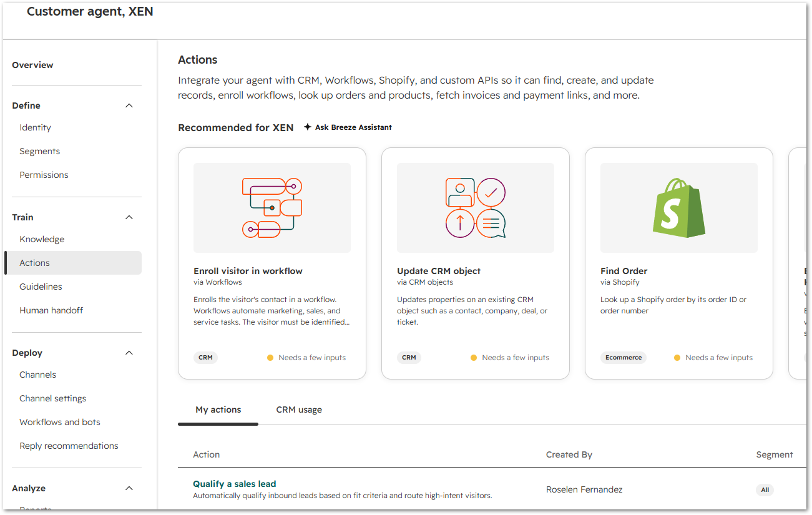
Task: Open Channel settings
Action: click(53, 398)
